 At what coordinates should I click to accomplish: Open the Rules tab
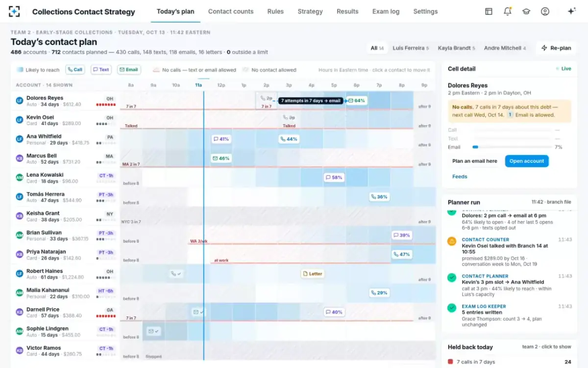click(x=275, y=11)
